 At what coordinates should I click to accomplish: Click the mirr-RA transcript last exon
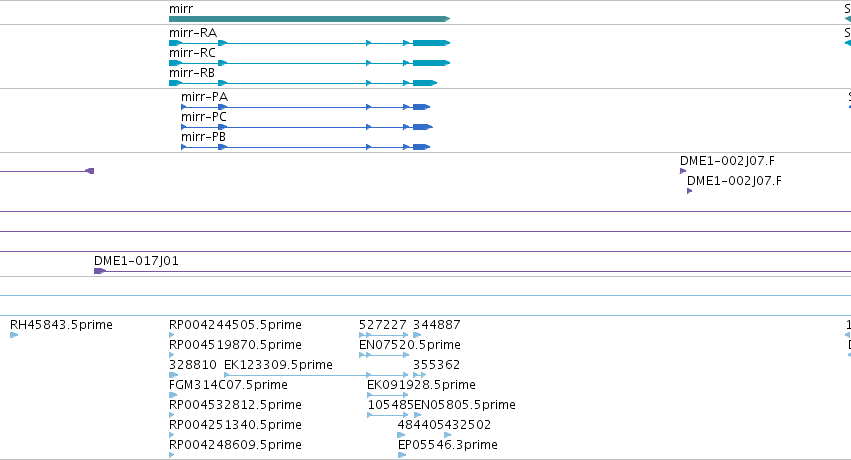(431, 43)
